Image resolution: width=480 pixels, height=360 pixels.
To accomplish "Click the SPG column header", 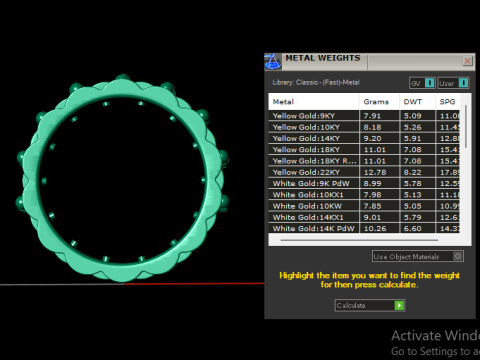I will 447,102.
